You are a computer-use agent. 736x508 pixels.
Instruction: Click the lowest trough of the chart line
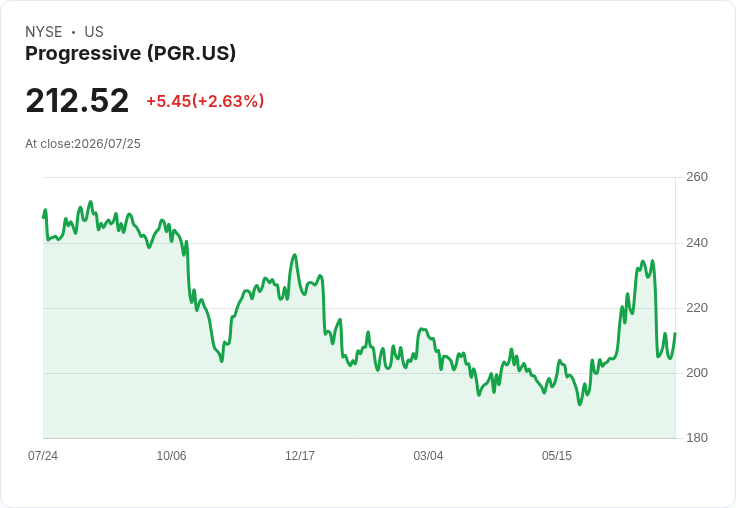click(x=580, y=404)
